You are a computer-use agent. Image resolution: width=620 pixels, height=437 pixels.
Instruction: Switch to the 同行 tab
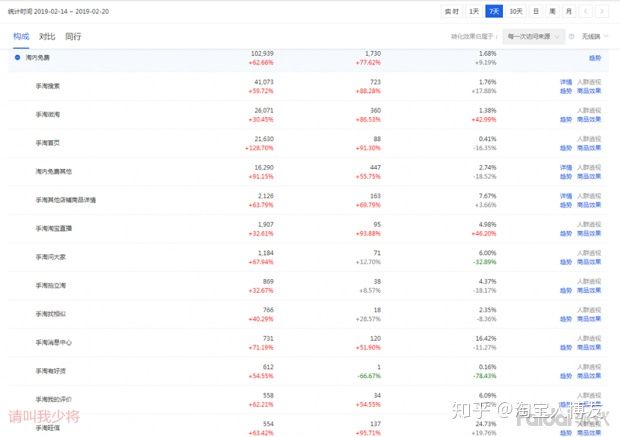[x=73, y=36]
